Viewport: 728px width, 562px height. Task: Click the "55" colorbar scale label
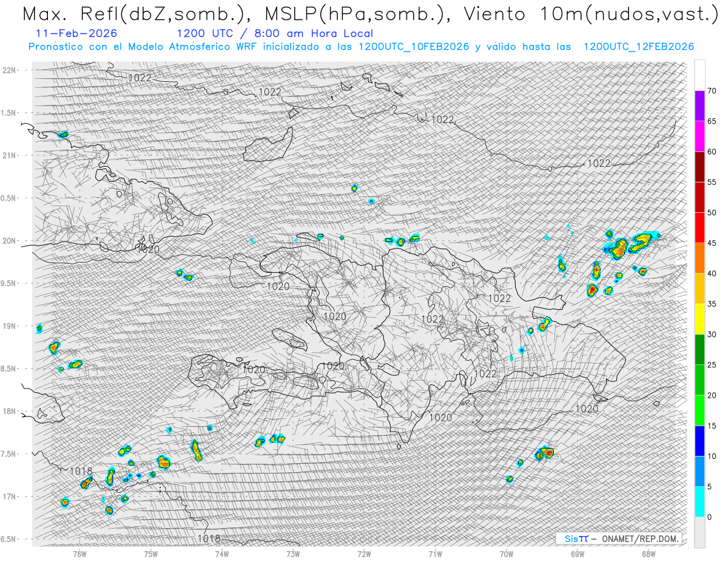click(712, 182)
